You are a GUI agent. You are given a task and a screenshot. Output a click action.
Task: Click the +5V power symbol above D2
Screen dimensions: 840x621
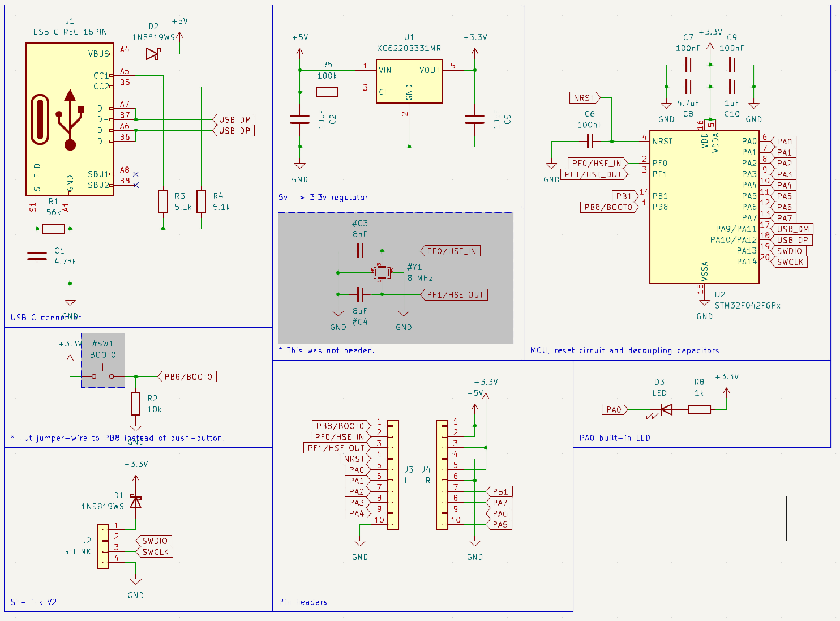(179, 29)
